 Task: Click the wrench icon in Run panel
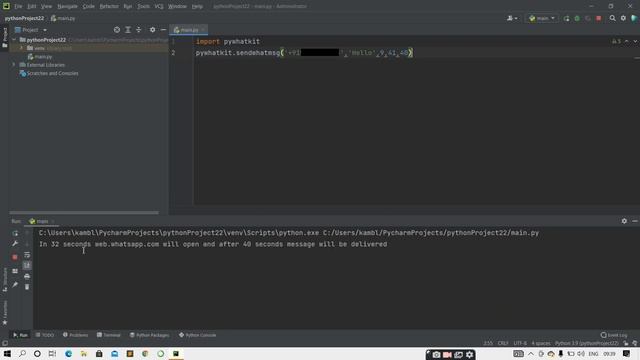pos(15,244)
